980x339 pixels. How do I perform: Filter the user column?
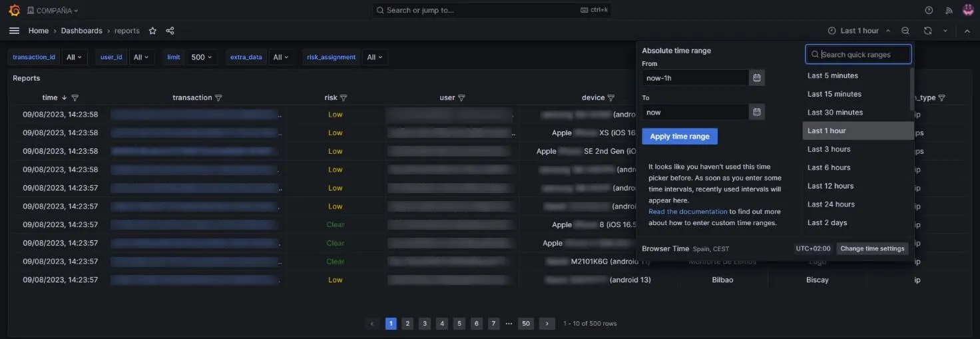click(x=461, y=98)
